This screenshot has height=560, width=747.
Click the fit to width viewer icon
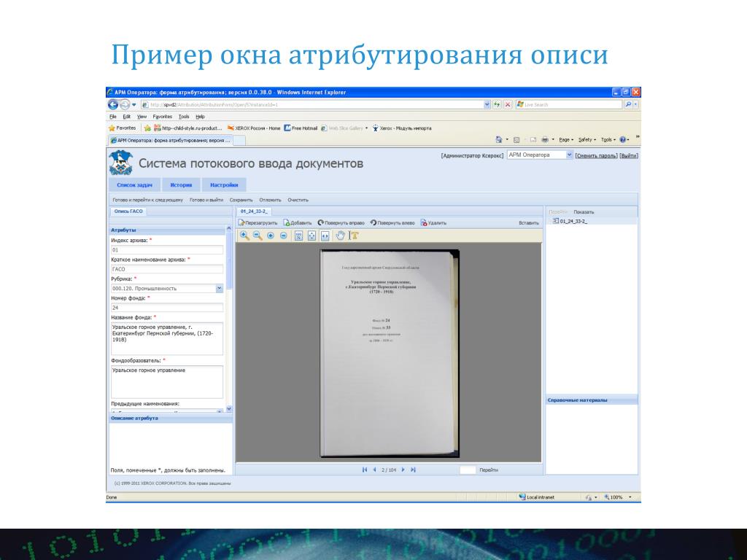[x=325, y=236]
